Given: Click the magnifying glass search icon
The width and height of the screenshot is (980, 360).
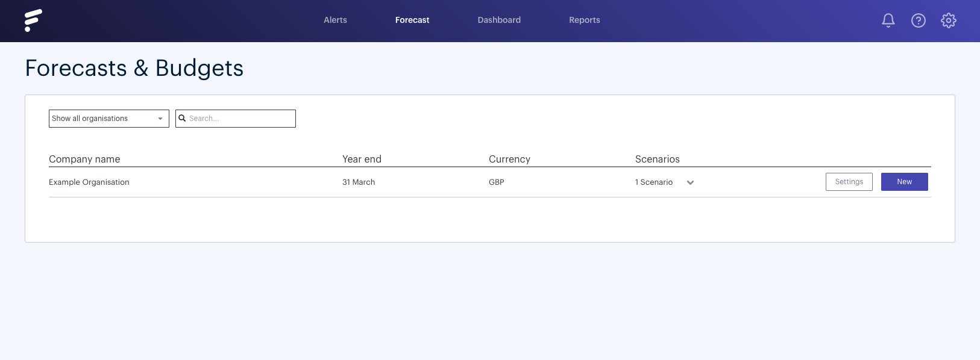Looking at the screenshot, I should point(182,119).
